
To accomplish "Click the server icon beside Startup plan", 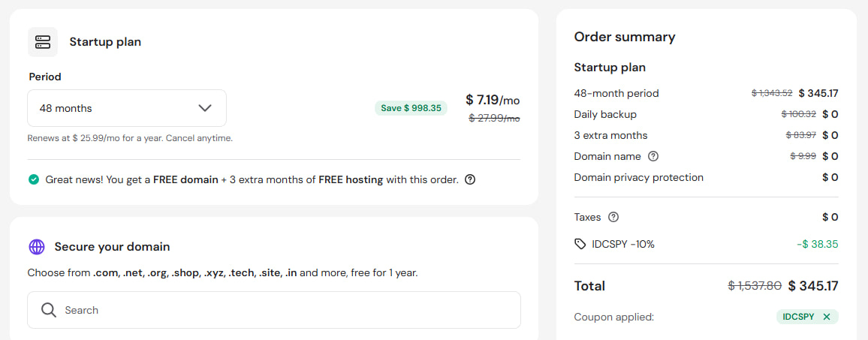I will 43,42.
